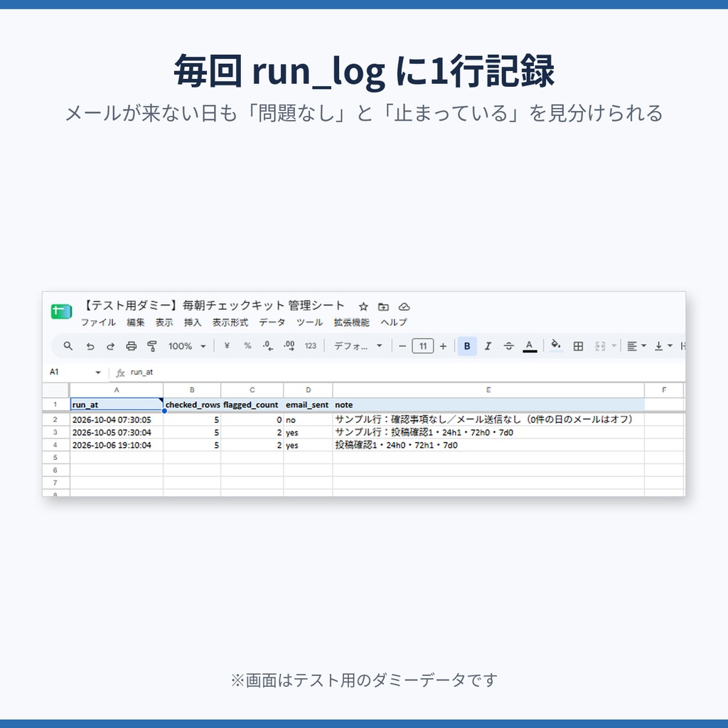
Task: Toggle bold formatting
Action: click(468, 346)
